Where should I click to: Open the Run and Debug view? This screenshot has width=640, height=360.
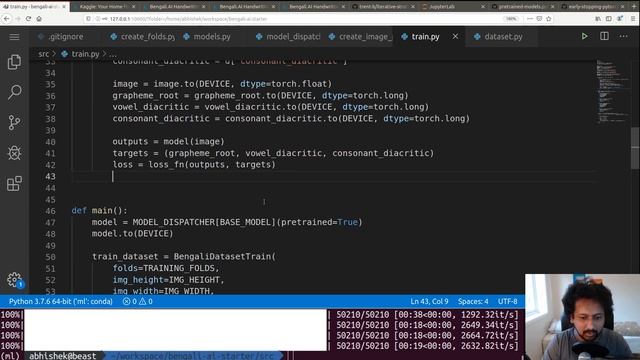[14, 153]
